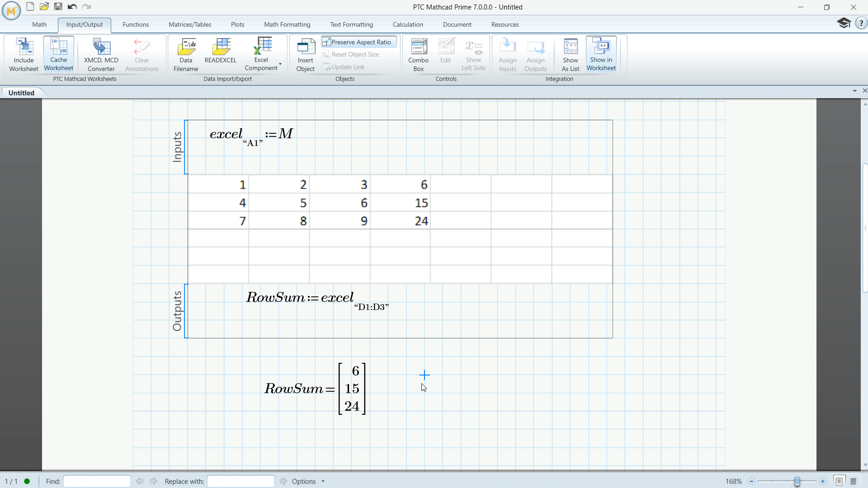Click Update Link
The height and width of the screenshot is (488, 868).
pos(344,67)
